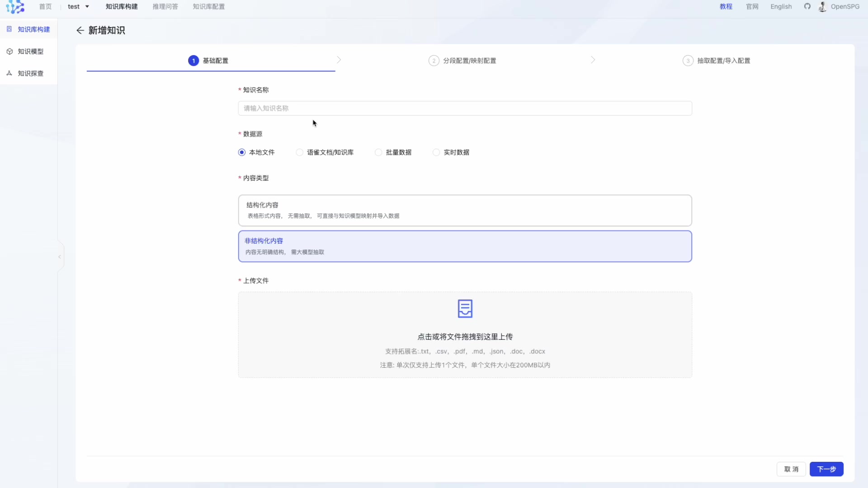
Task: Click the OpenSPG user avatar icon
Action: 822,7
